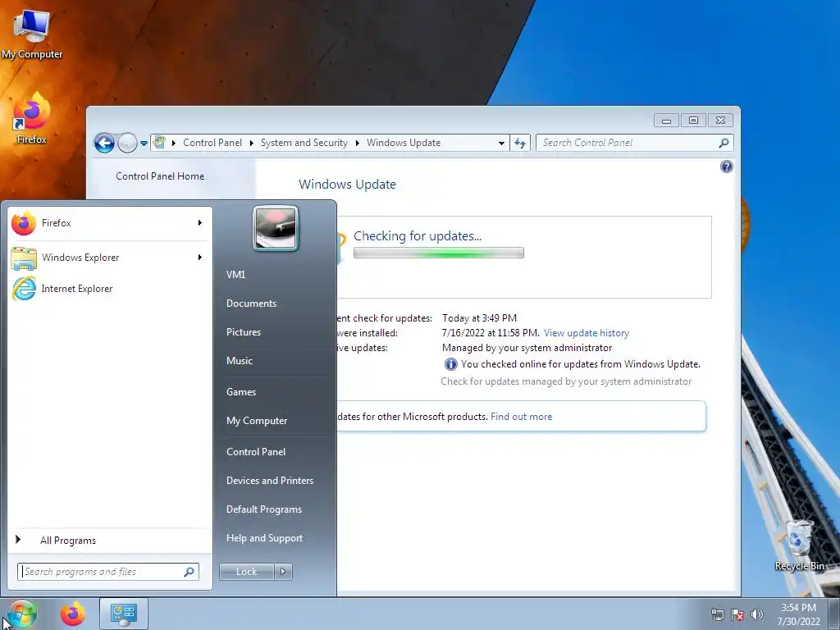Image resolution: width=840 pixels, height=630 pixels.
Task: Click 'Today at 3:49 PM' check time
Action: pyautogui.click(x=479, y=318)
